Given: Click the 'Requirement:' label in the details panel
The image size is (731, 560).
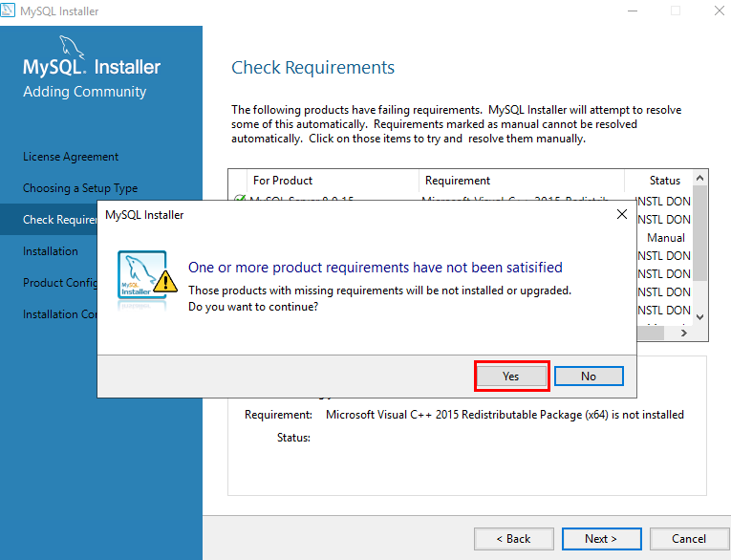Looking at the screenshot, I should 278,415.
